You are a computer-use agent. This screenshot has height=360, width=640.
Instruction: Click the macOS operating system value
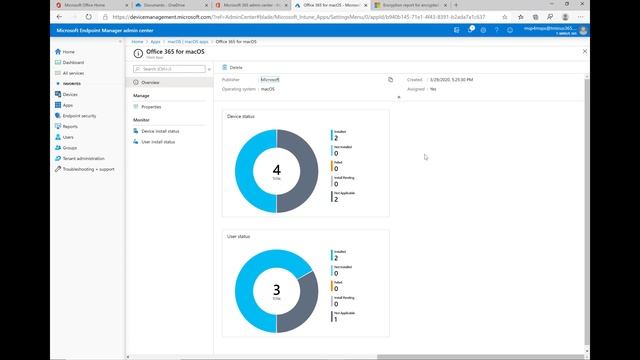268,89
